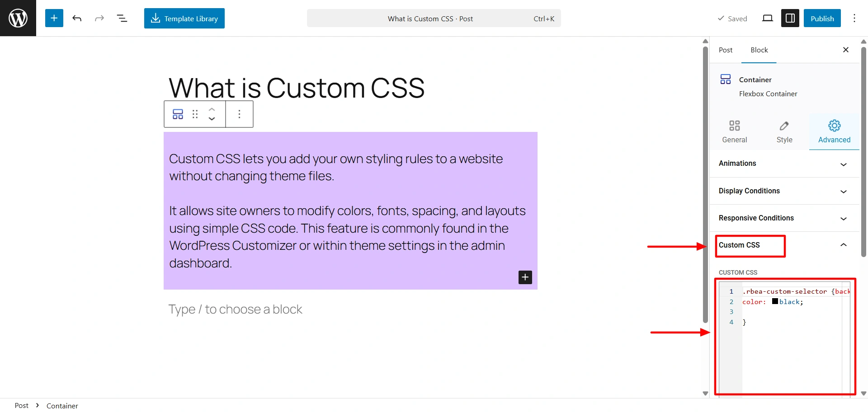Open the Style settings tab
868x412 pixels.
(784, 131)
